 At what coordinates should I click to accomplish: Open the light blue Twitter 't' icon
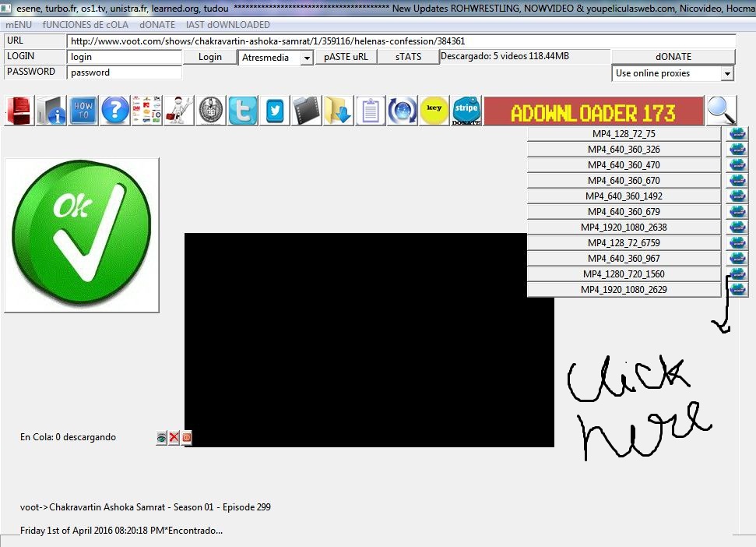[x=242, y=111]
